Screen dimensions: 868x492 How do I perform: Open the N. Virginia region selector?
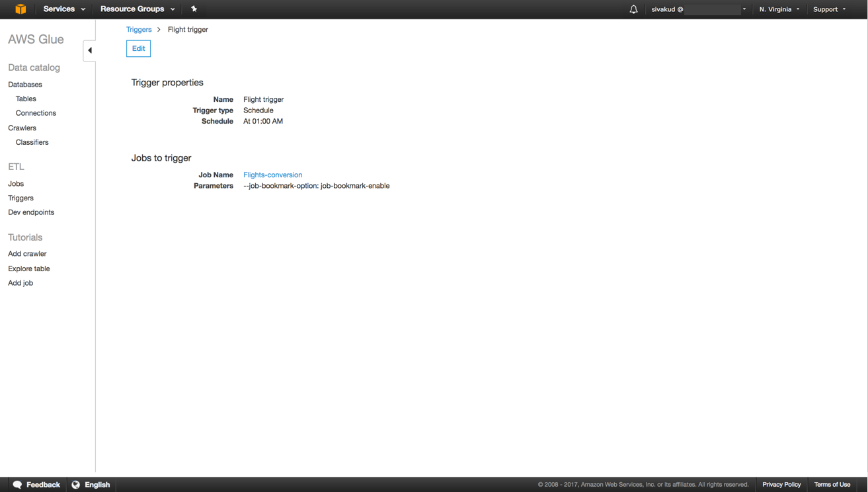[x=779, y=9]
